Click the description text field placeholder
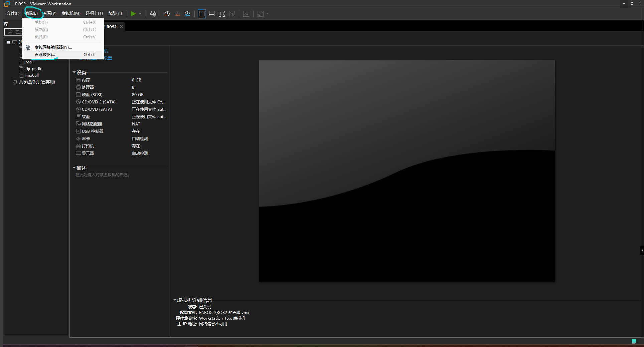644x347 pixels. pyautogui.click(x=103, y=175)
